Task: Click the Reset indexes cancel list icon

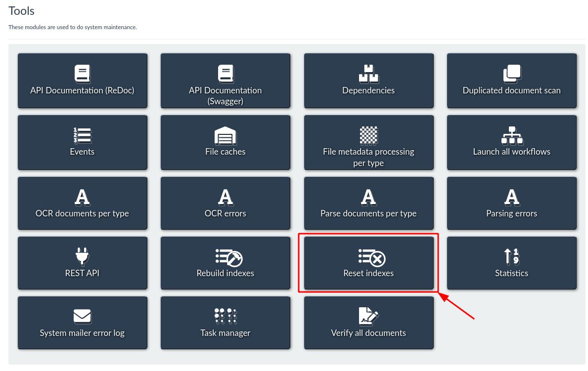Action: tap(372, 257)
